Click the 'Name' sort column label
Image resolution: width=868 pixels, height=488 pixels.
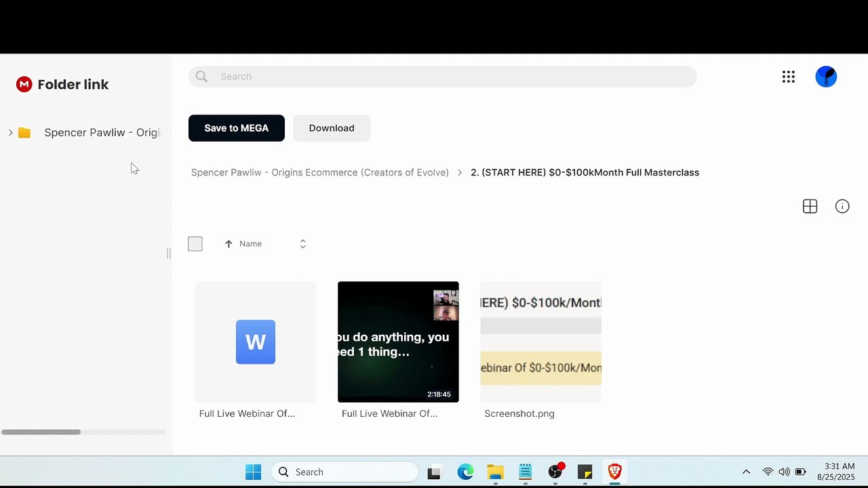[250, 244]
